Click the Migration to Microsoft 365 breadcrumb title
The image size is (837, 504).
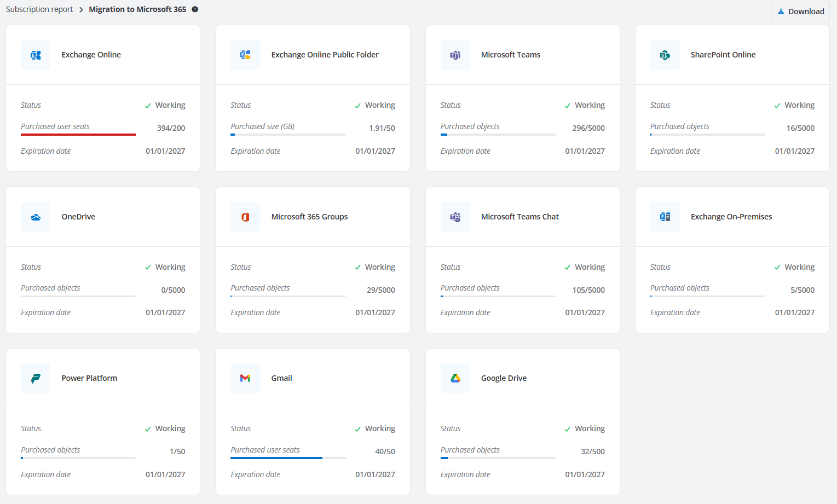pyautogui.click(x=137, y=9)
